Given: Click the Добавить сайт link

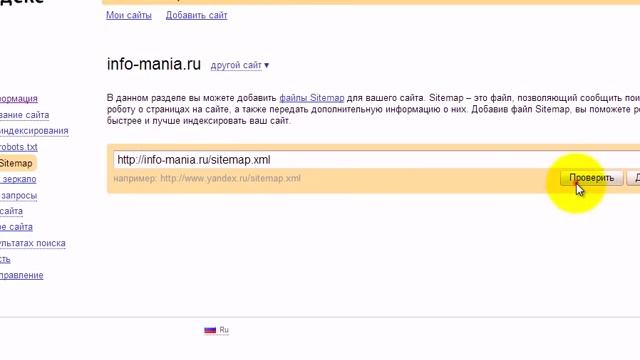Looking at the screenshot, I should coord(196,16).
